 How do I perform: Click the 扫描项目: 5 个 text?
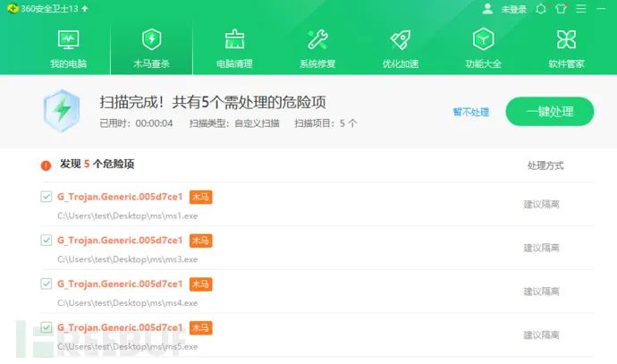coord(325,123)
